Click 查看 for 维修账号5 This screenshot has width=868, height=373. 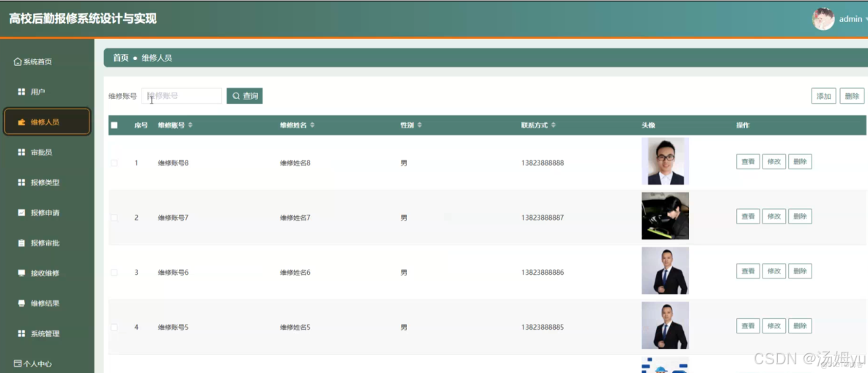pos(748,327)
